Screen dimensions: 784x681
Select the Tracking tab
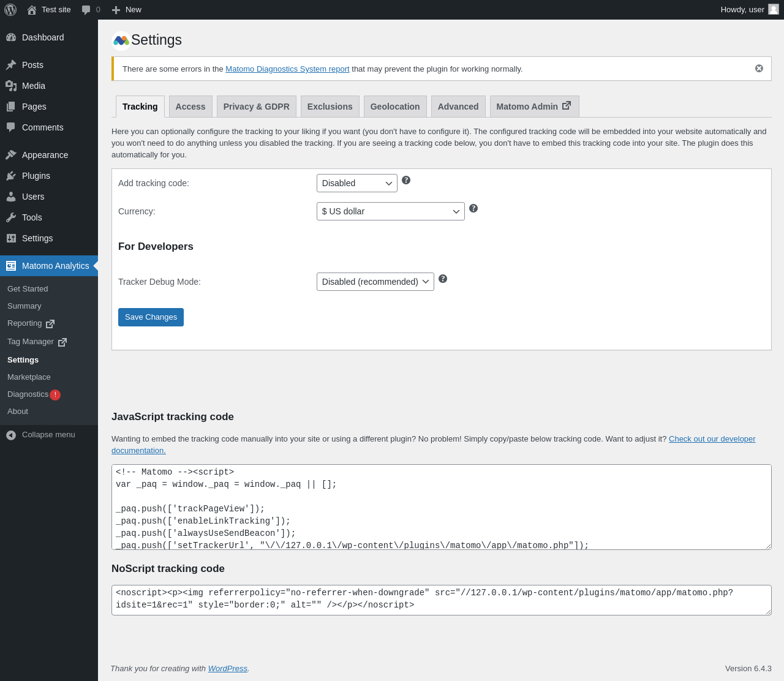(140, 107)
